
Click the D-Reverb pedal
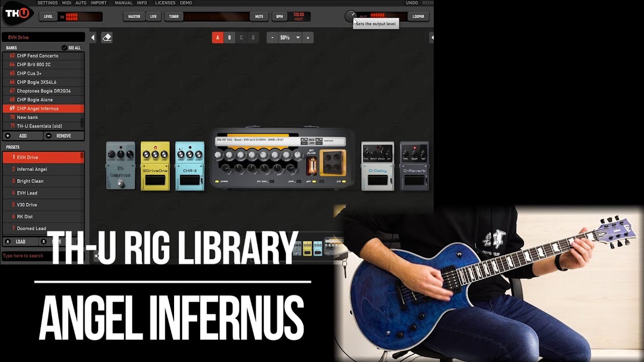[414, 166]
